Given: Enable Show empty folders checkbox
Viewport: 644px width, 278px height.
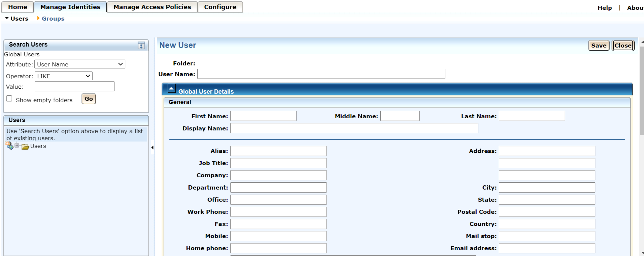Looking at the screenshot, I should tap(9, 99).
